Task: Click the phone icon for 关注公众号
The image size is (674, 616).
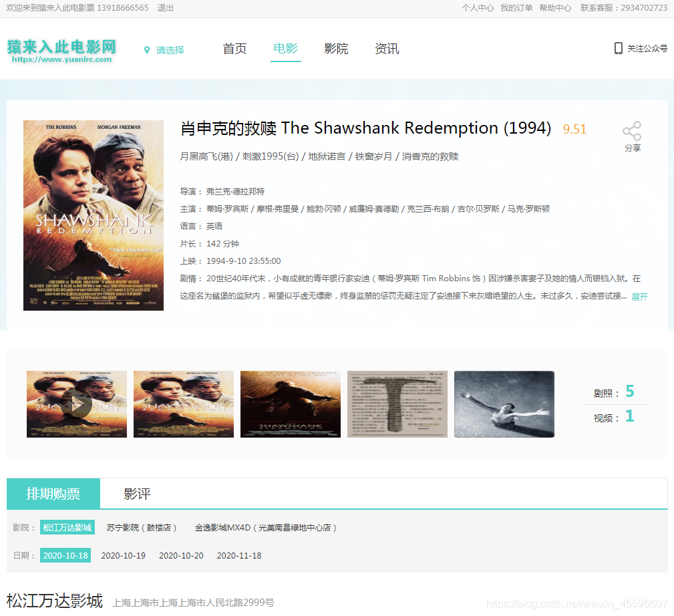Action: [618, 48]
